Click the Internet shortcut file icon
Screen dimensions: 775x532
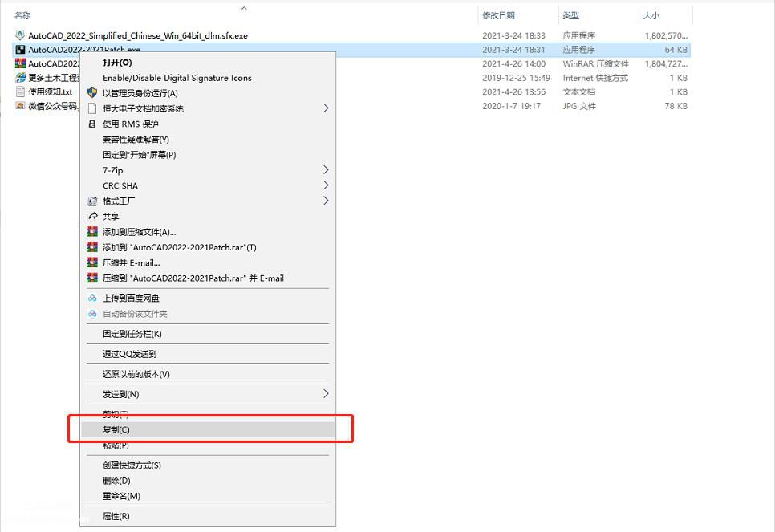click(20, 78)
